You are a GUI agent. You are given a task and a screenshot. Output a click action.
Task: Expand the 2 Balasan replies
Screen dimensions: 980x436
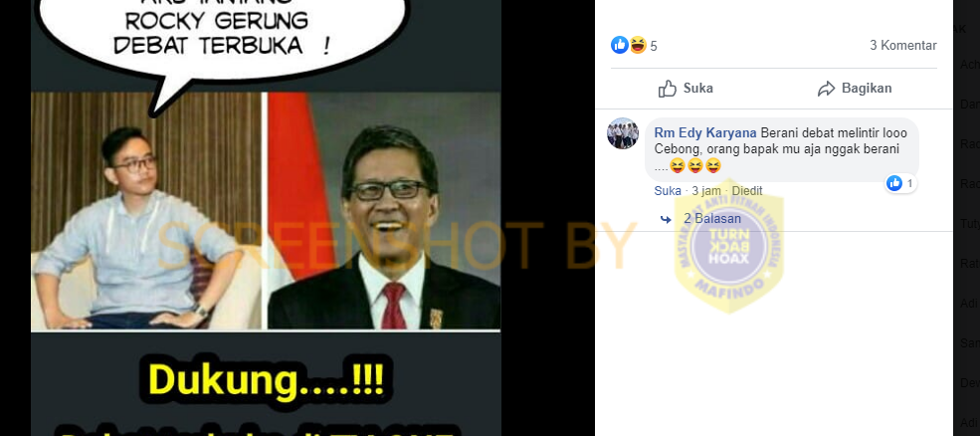(x=712, y=219)
